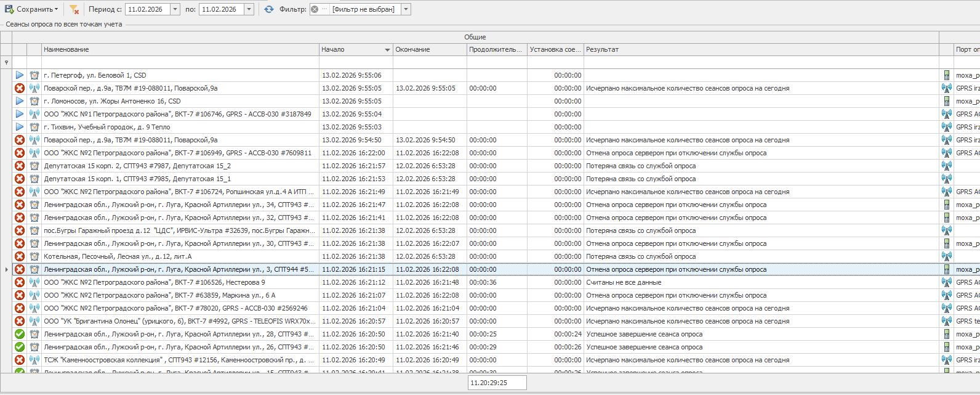Click the filter row cell under Наименование
The width and height of the screenshot is (980, 395).
pyautogui.click(x=180, y=62)
